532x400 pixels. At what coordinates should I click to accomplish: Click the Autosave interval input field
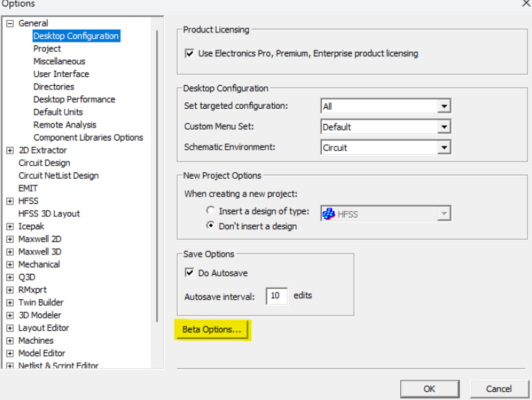[276, 296]
